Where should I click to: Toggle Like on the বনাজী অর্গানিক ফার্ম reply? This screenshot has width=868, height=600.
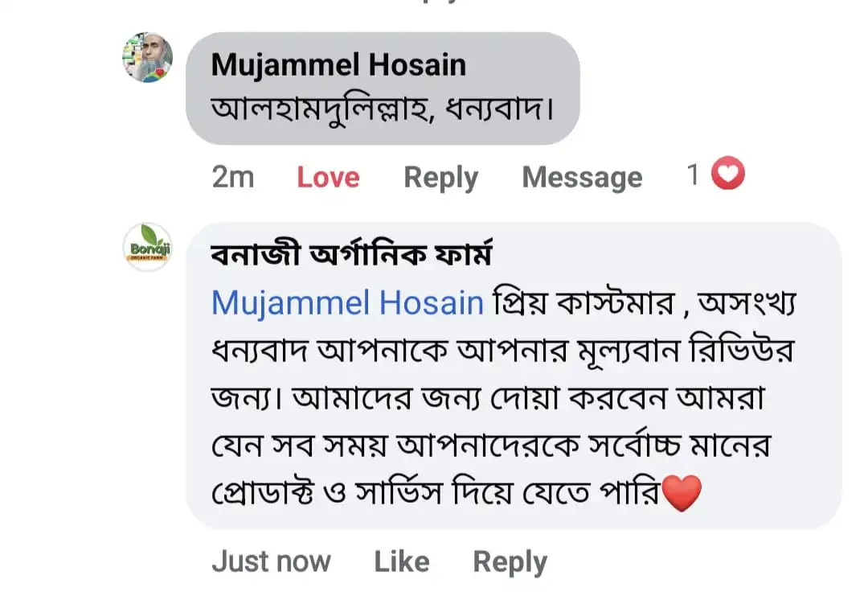(x=401, y=561)
